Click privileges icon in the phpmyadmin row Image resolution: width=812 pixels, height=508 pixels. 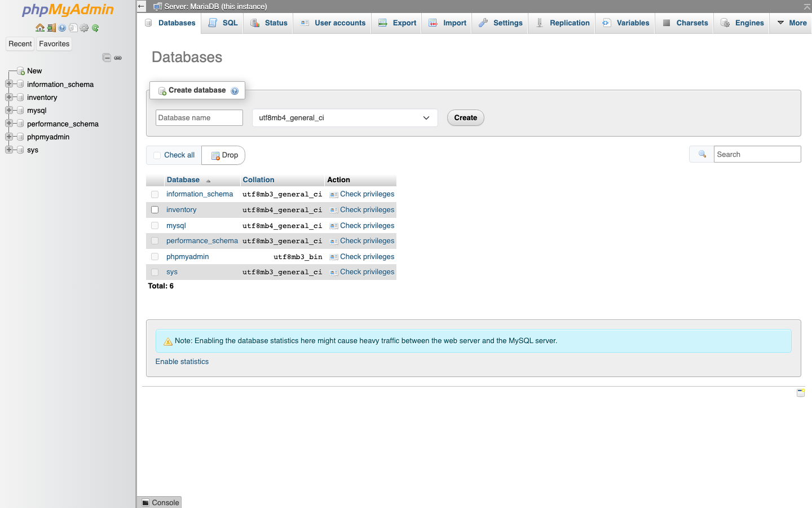tap(334, 257)
